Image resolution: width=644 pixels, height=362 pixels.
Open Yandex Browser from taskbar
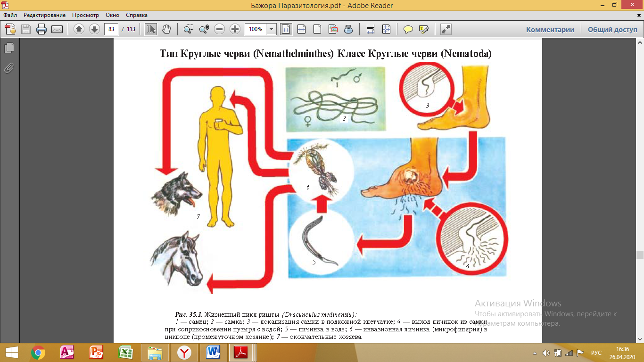(184, 353)
